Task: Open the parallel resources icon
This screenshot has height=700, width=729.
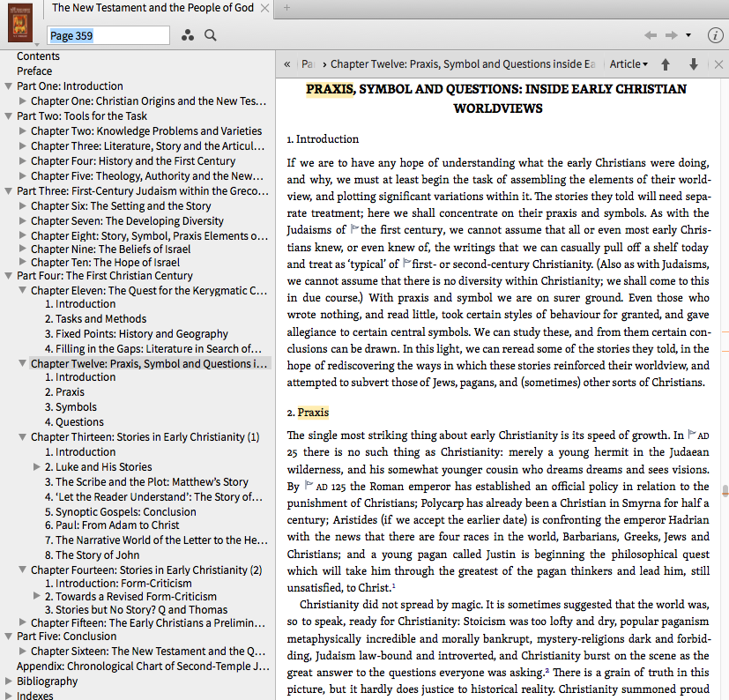Action: [x=188, y=35]
